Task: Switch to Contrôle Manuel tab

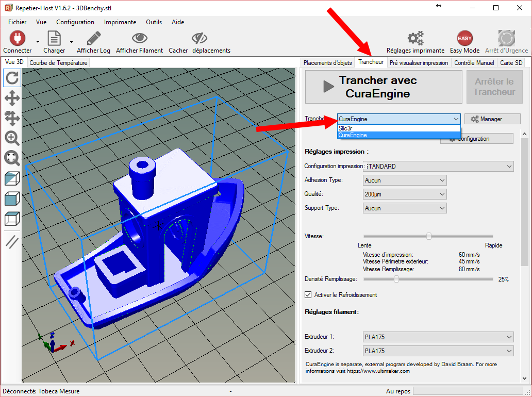Action: pos(474,62)
